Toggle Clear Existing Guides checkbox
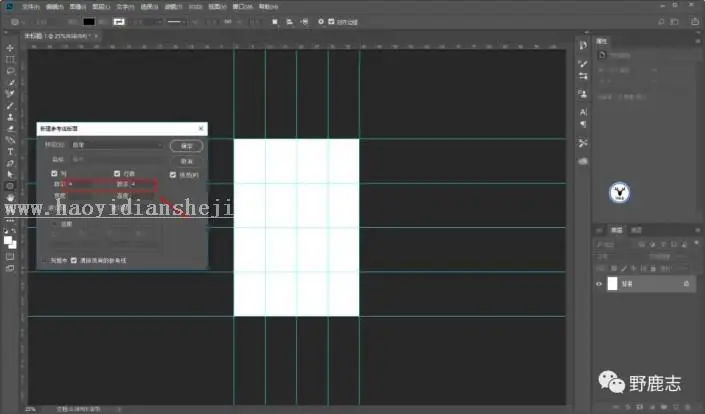The image size is (705, 414). coord(74,260)
